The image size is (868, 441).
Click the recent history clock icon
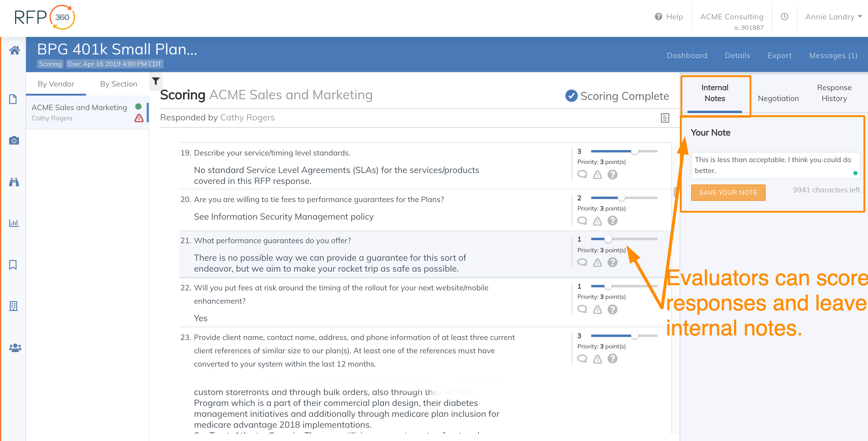click(784, 17)
